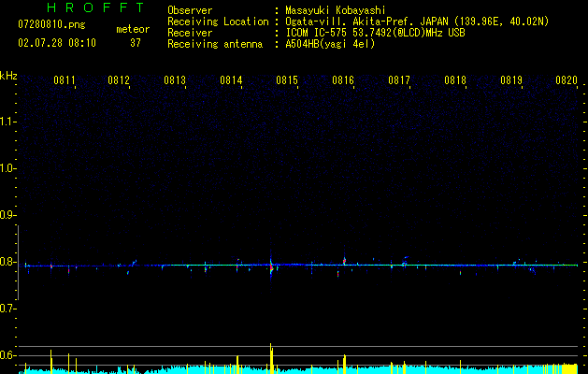The width and height of the screenshot is (588, 374).
Task: Click the 0815 time marker
Action: [287, 80]
